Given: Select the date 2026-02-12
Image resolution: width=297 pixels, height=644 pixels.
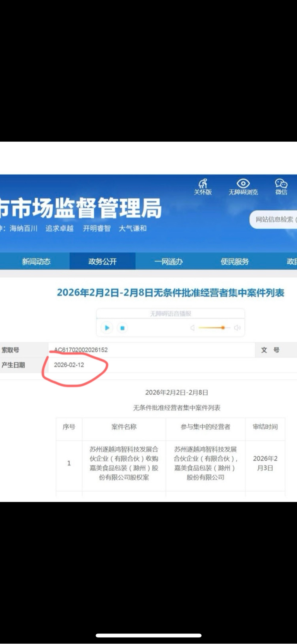Looking at the screenshot, I should 69,365.
